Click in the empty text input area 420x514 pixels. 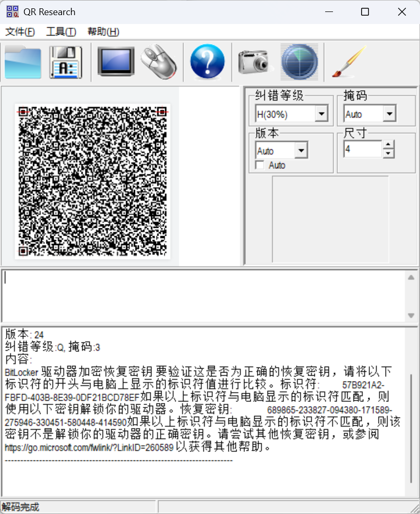pyautogui.click(x=204, y=296)
